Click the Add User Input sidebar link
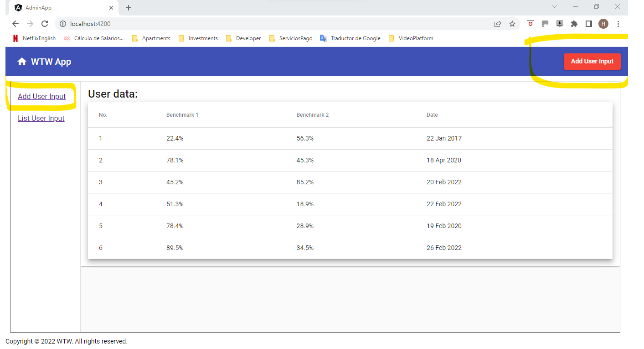The image size is (644, 349). (x=41, y=96)
